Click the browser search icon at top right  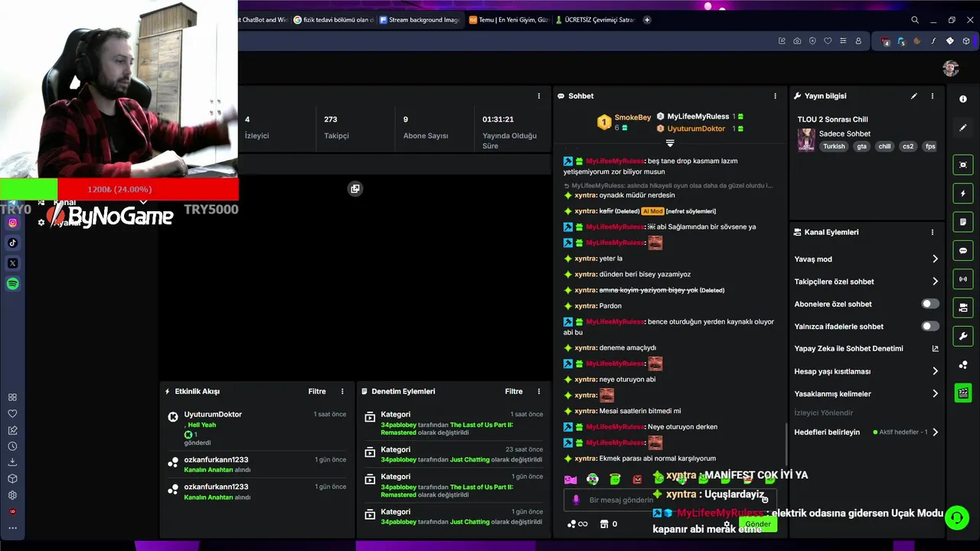[915, 20]
